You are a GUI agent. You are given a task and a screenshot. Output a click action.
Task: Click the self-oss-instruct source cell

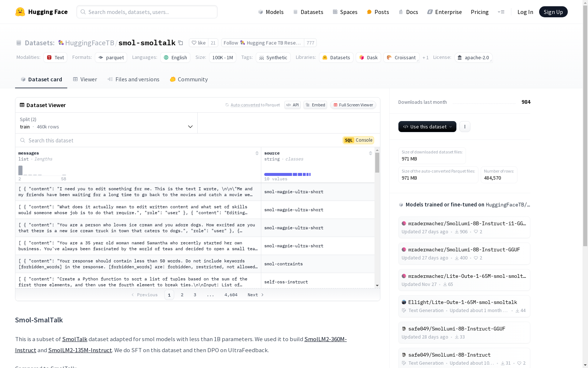[318, 282]
